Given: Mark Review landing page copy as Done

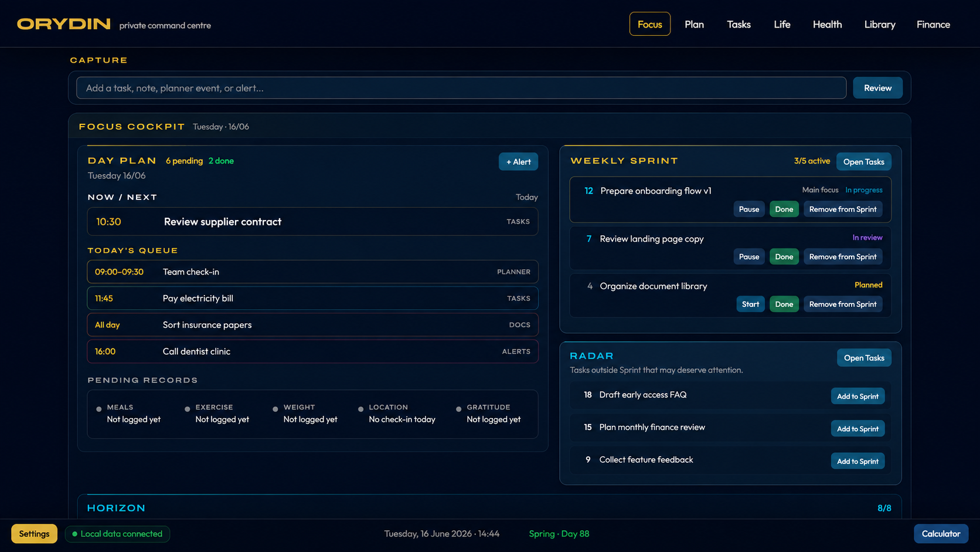Looking at the screenshot, I should coord(784,257).
